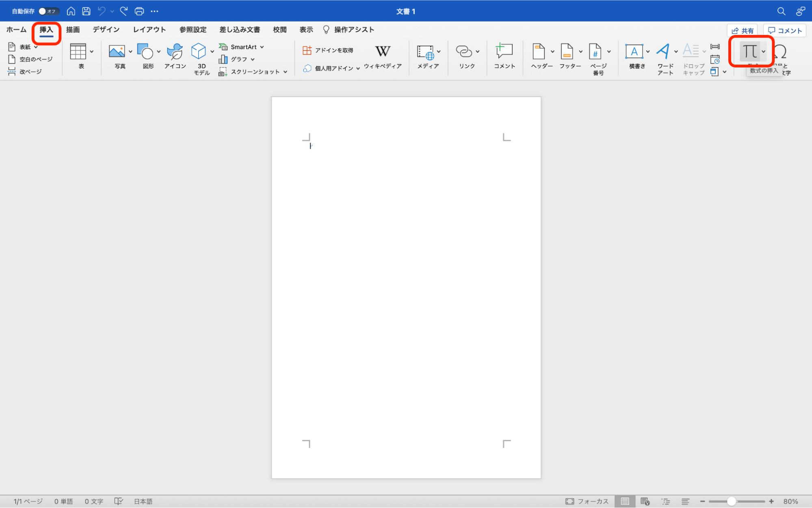Insert equation with pi icon

tap(749, 52)
